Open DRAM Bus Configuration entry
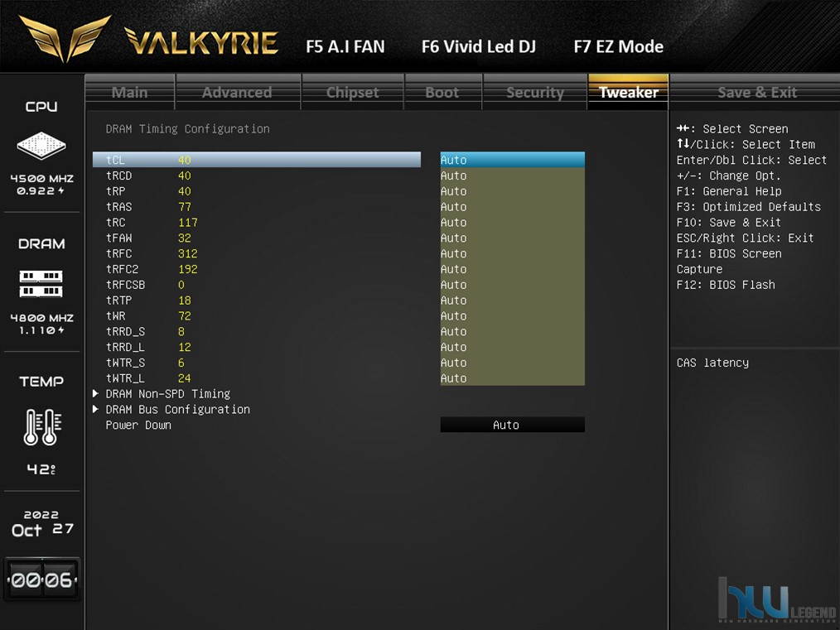 [x=178, y=410]
